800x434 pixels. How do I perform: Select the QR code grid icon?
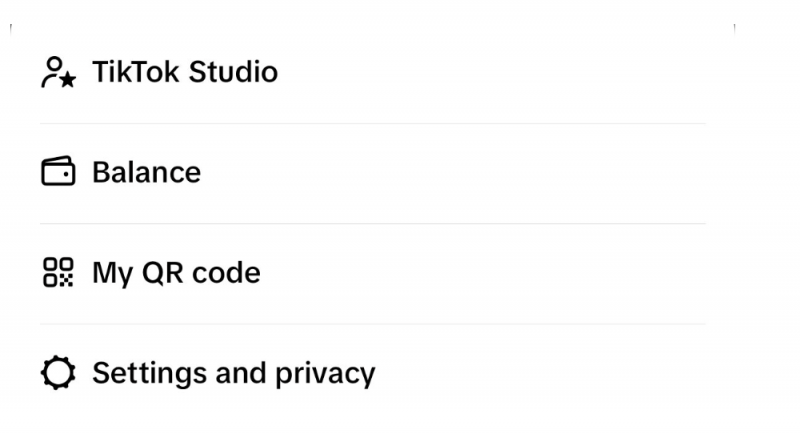tap(58, 272)
